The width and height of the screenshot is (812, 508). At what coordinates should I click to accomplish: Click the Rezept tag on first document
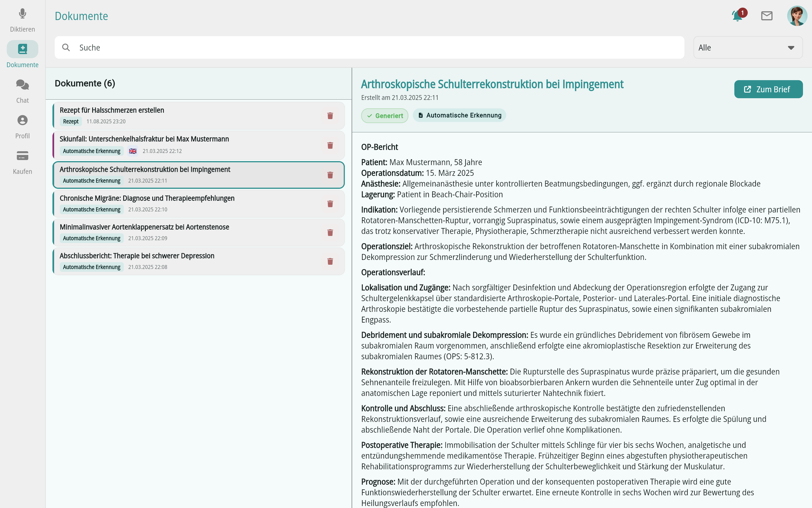pos(71,121)
